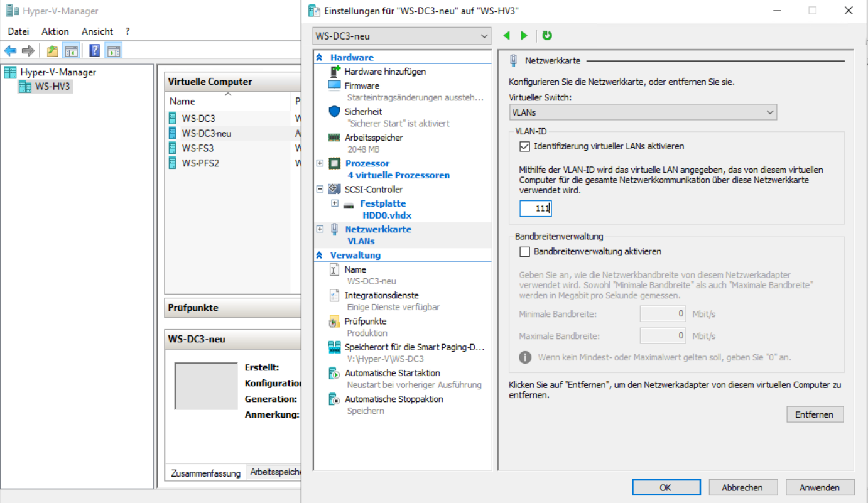
Task: Click the green next-VM arrow in settings
Action: point(524,36)
